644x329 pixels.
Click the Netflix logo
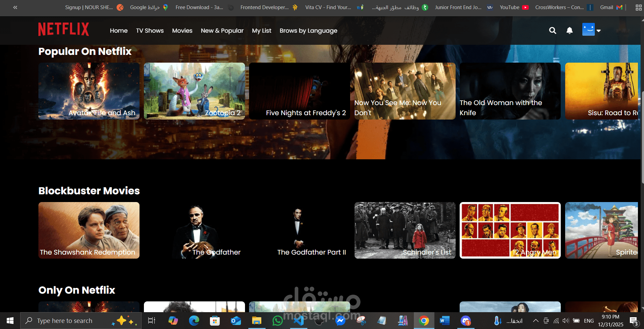[64, 29]
